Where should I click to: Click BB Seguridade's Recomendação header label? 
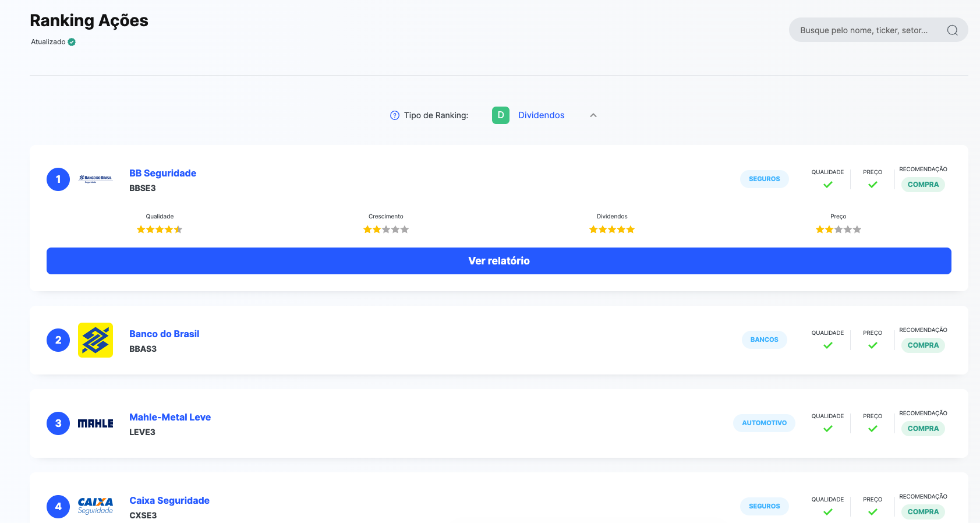(924, 169)
